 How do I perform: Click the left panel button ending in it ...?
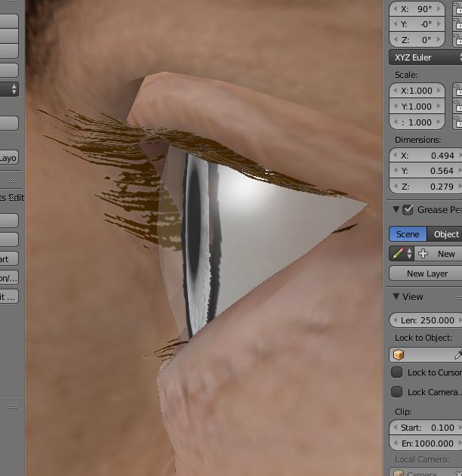9,296
